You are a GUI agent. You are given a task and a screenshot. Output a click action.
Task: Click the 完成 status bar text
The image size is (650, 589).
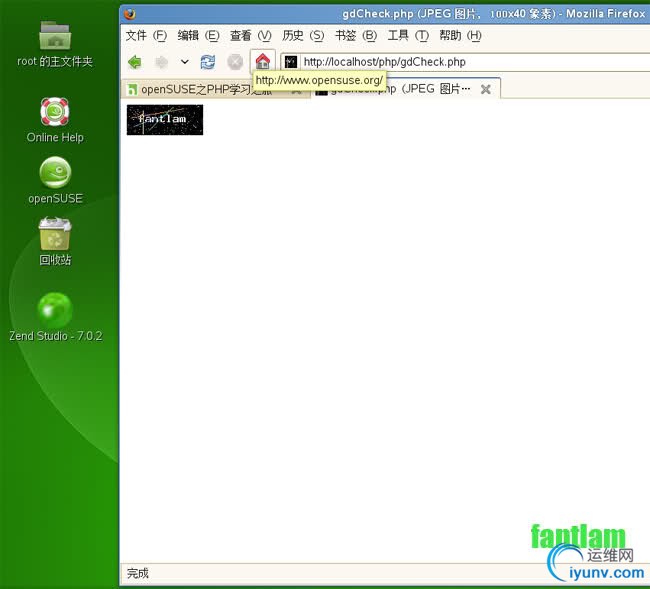[x=138, y=573]
